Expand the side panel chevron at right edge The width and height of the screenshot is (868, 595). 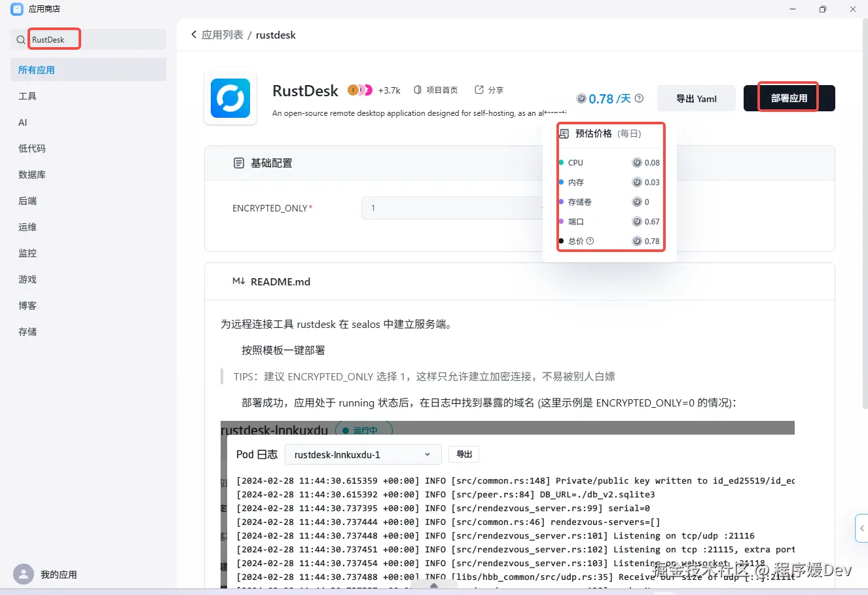coord(862,528)
